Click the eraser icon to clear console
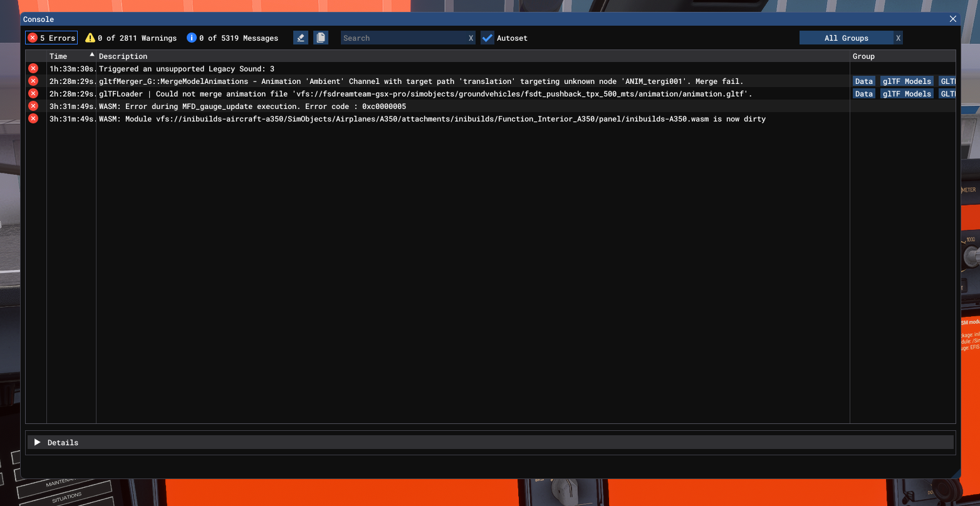Image resolution: width=980 pixels, height=506 pixels. click(x=301, y=38)
